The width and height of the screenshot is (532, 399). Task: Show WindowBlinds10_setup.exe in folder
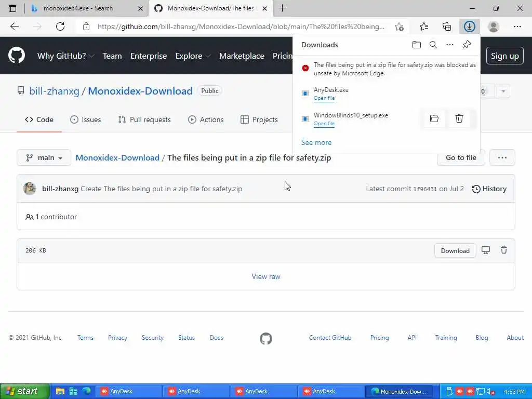[434, 118]
